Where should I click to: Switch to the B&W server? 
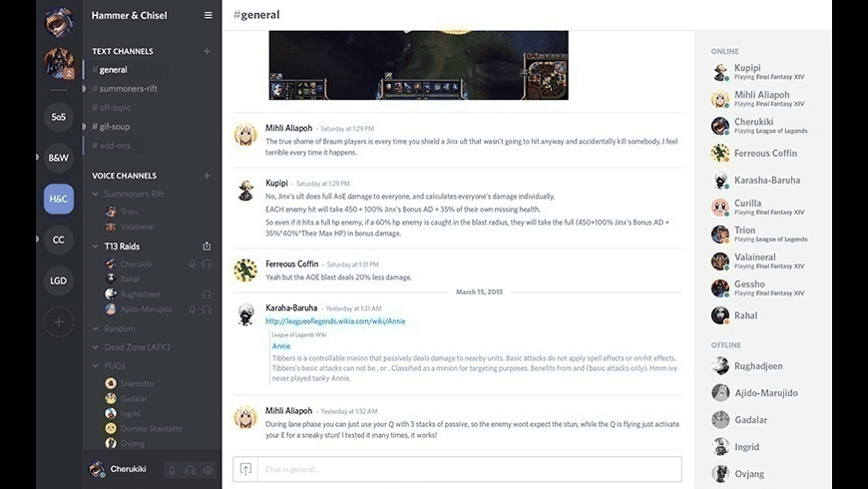pos(59,158)
